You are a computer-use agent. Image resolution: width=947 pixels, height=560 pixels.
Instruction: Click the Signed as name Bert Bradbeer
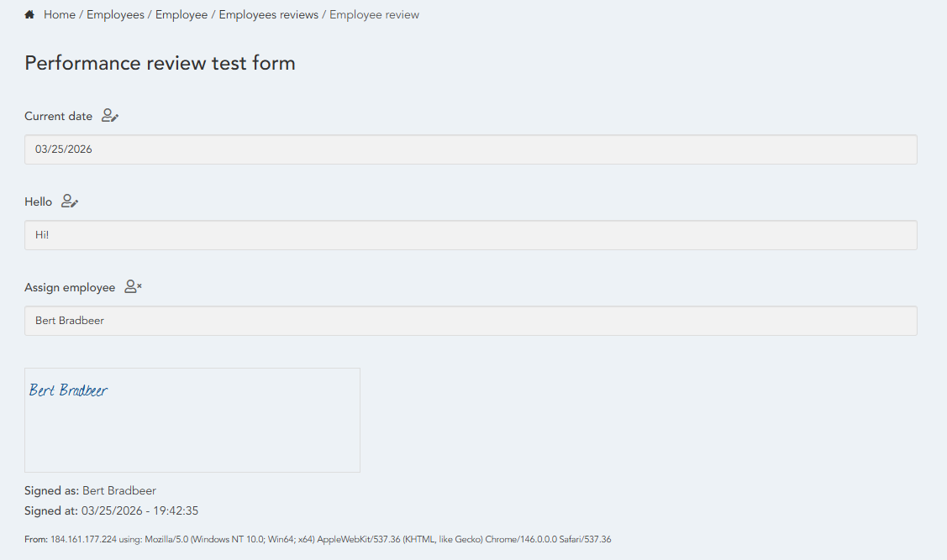[119, 490]
